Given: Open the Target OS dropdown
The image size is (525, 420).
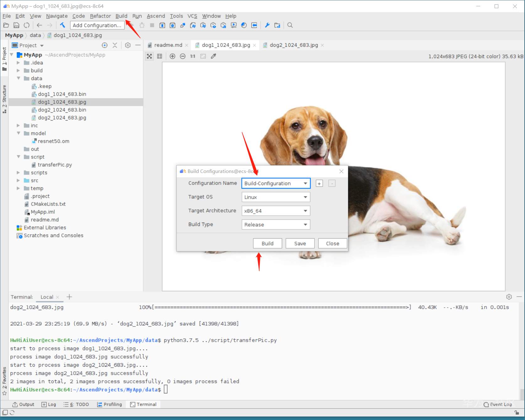Looking at the screenshot, I should tap(276, 197).
